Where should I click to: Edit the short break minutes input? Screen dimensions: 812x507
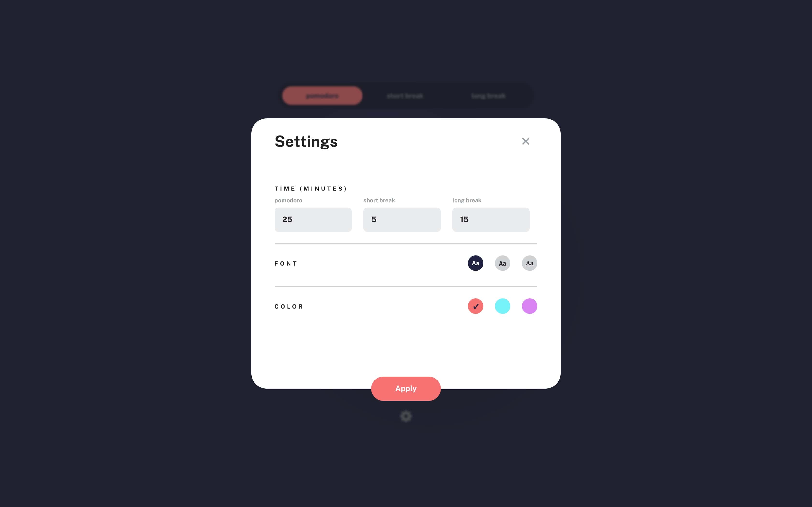tap(402, 219)
